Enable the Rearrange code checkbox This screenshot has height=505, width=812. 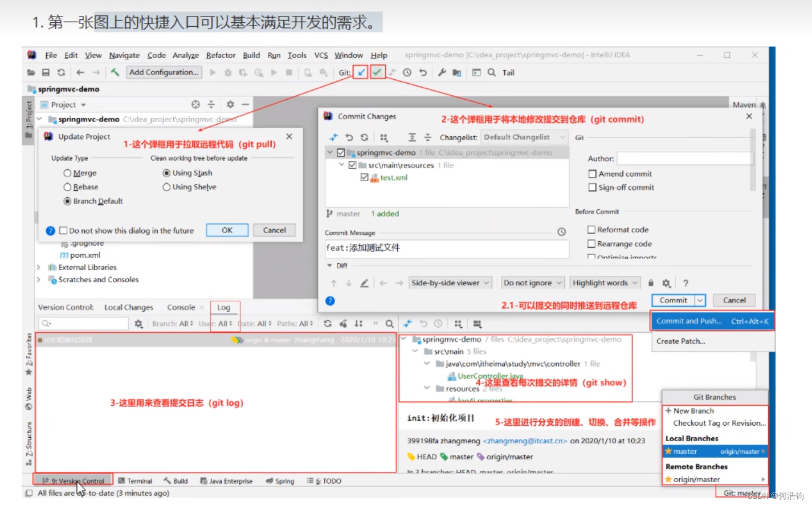[x=591, y=244]
